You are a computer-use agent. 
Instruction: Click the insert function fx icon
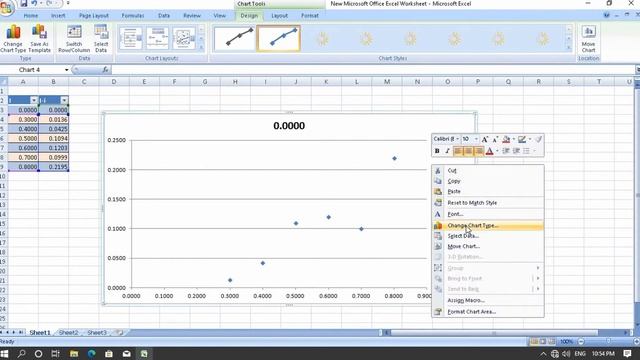click(105, 70)
